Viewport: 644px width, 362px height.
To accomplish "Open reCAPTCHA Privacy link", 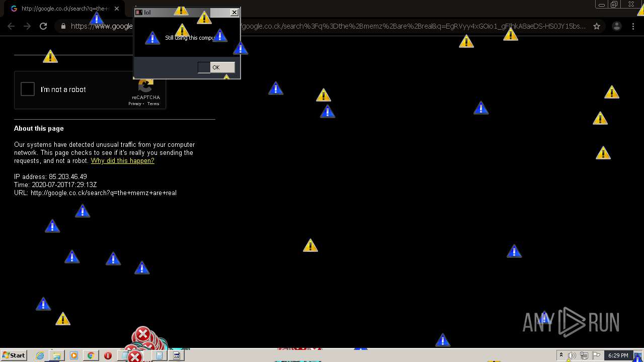I will click(x=134, y=104).
